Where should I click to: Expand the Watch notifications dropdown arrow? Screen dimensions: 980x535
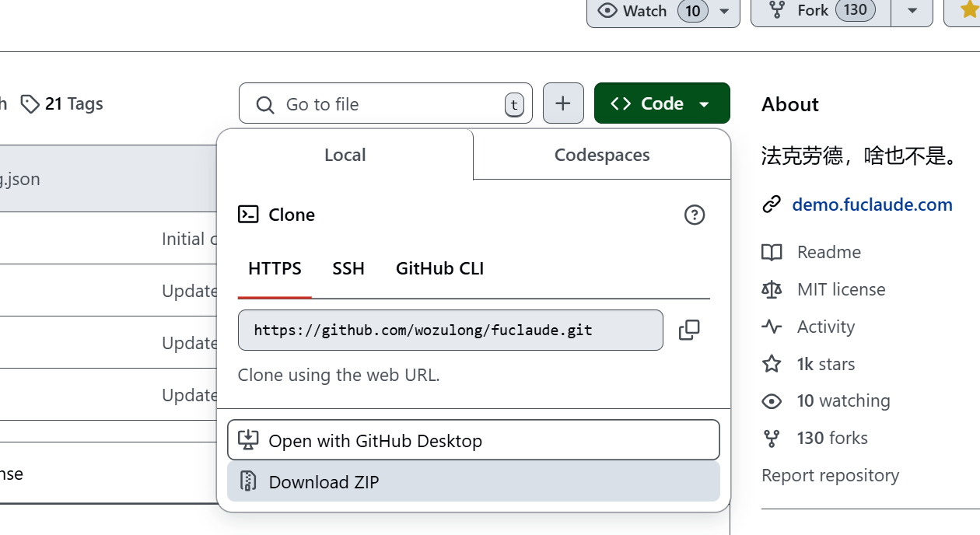coord(724,11)
